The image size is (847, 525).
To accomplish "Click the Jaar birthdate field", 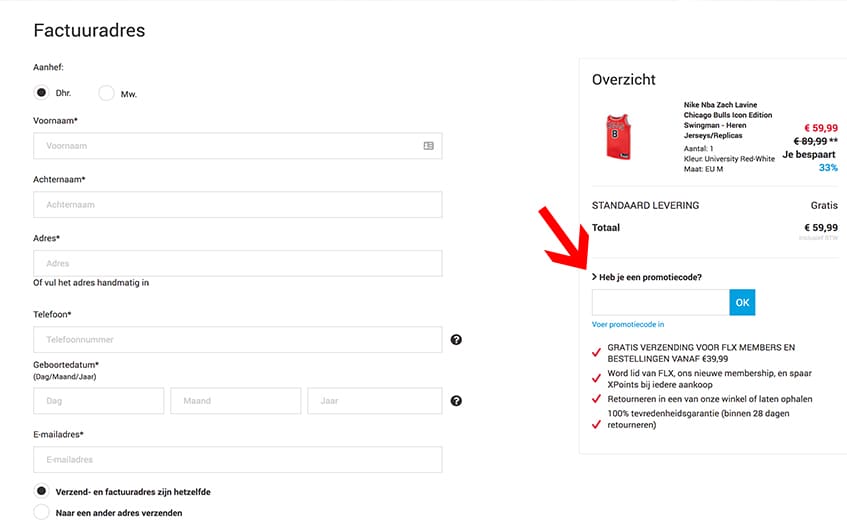I will [x=374, y=401].
